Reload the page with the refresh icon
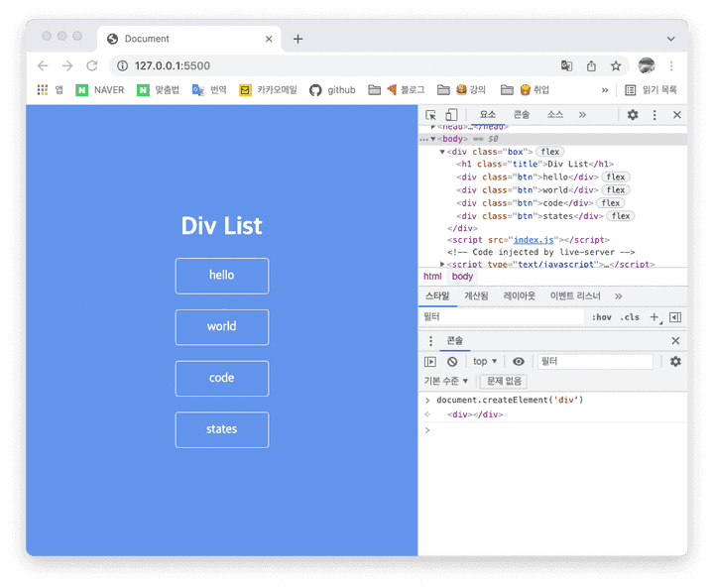Image resolution: width=714 pixels, height=588 pixels. [91, 65]
